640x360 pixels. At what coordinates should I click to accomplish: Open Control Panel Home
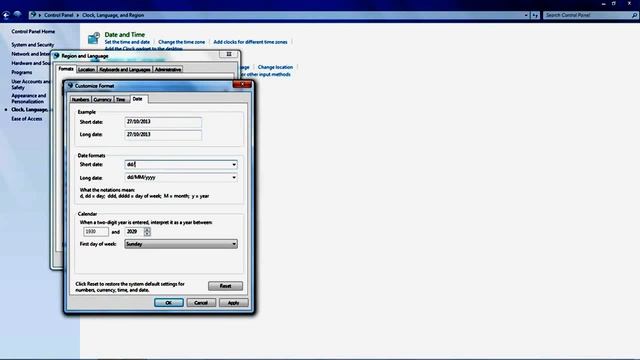coord(33,31)
